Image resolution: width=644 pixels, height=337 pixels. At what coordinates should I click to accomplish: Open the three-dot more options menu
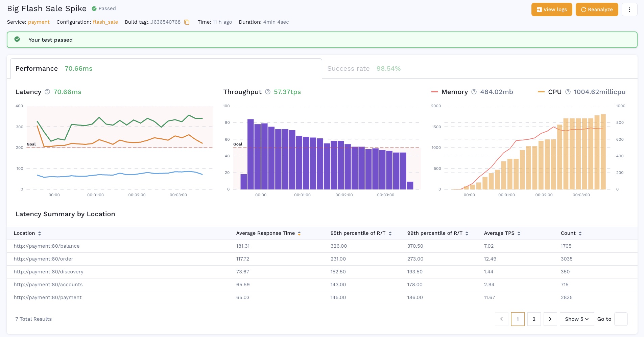[629, 9]
